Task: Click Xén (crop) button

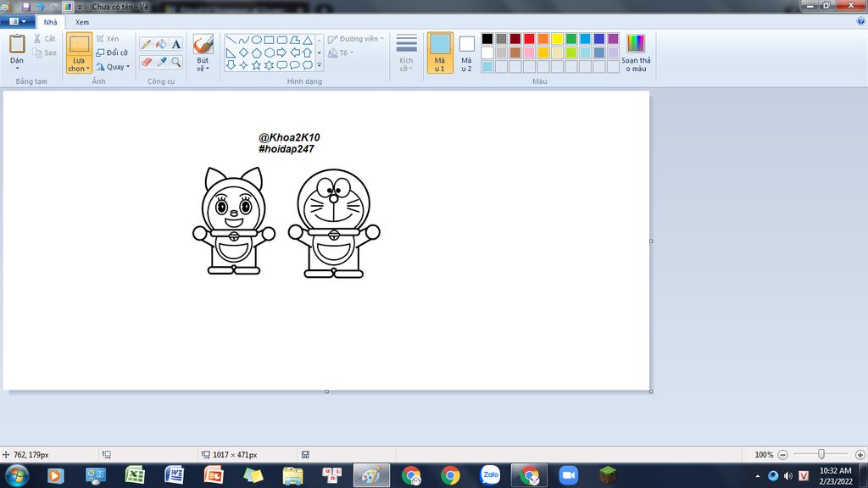Action: (x=108, y=39)
